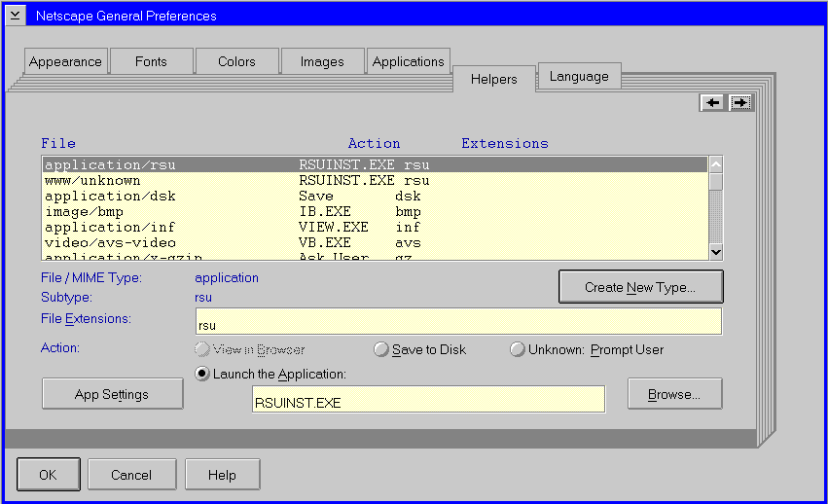The image size is (828, 504).
Task: Click the application path field RSUINST.EXE
Action: click(428, 399)
